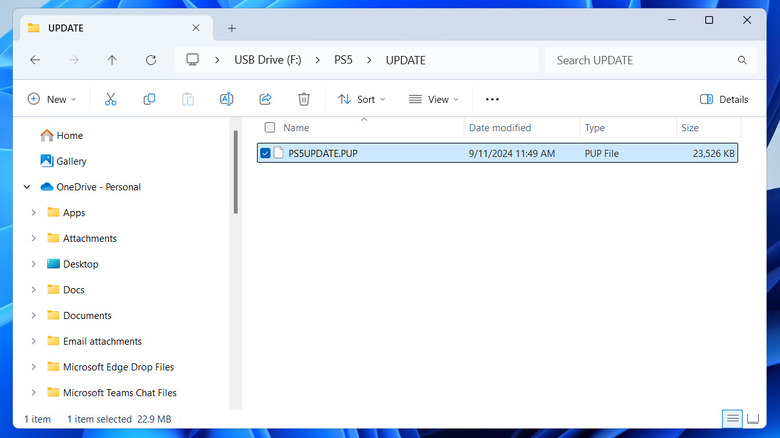Image resolution: width=780 pixels, height=438 pixels.
Task: Toggle the Details pane
Action: [x=724, y=99]
